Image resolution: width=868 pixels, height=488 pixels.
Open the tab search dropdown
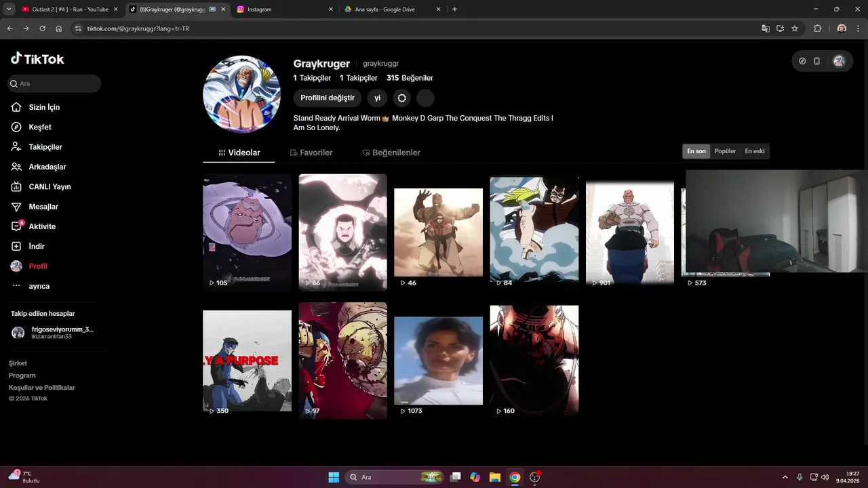8,9
